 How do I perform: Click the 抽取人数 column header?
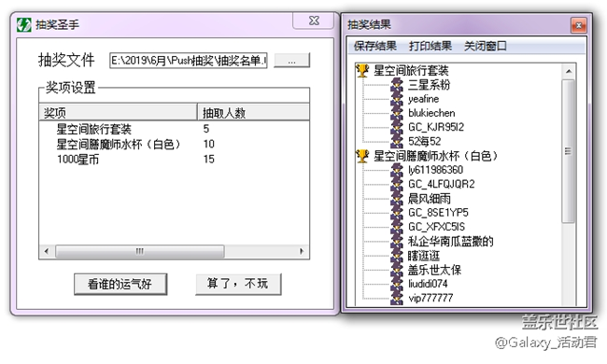(x=254, y=113)
